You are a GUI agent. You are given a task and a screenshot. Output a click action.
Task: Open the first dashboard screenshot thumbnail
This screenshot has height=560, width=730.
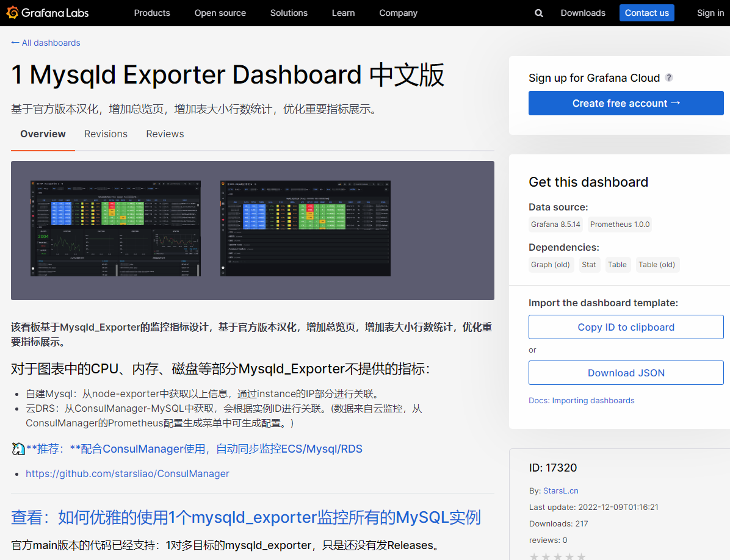(115, 228)
